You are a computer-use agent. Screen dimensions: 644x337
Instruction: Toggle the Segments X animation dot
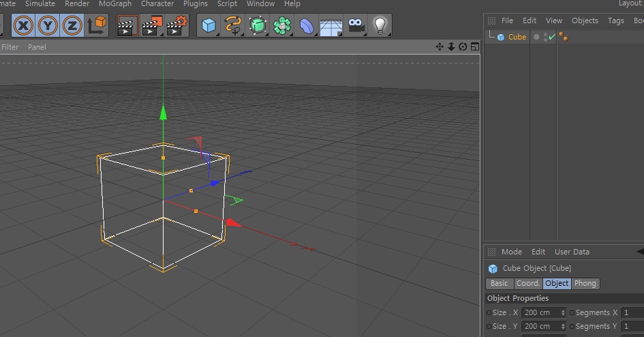(572, 312)
